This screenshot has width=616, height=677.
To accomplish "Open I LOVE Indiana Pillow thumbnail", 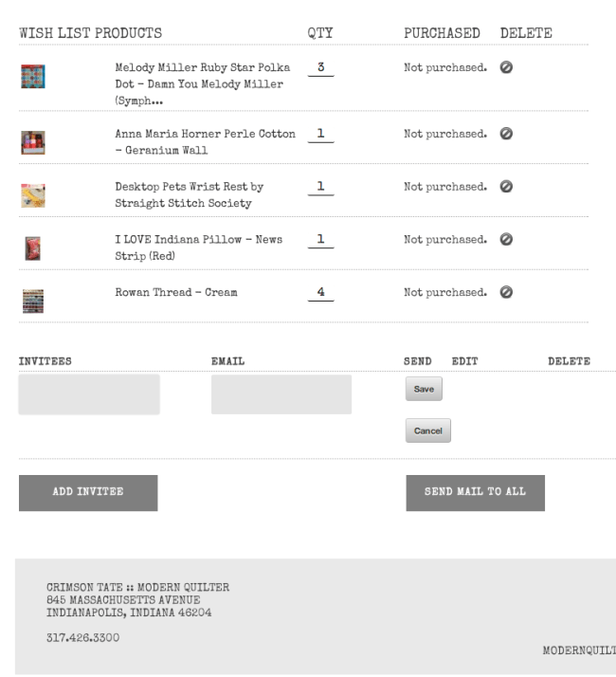I will tap(32, 248).
